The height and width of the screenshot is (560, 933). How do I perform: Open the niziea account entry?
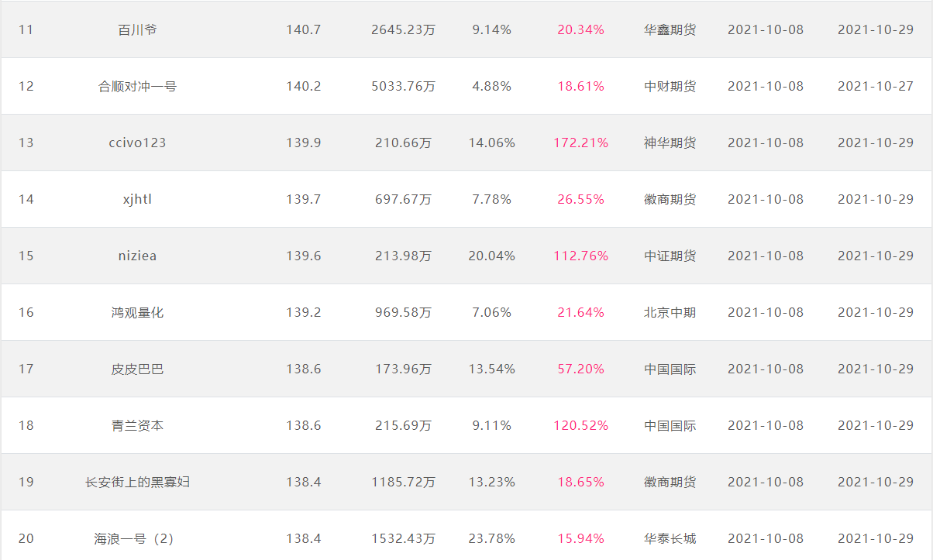pos(137,256)
